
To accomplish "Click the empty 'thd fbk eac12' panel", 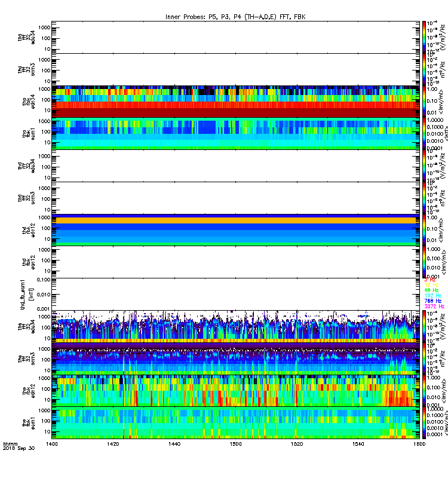I will tap(235, 262).
